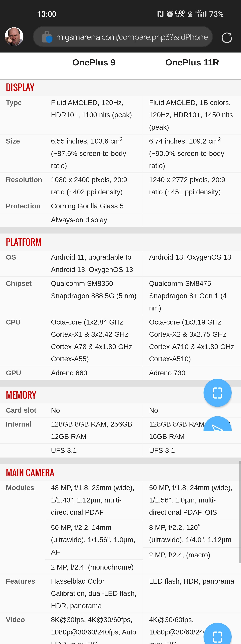
Task: Tap the blue floating button beside MEMORY
Action: pyautogui.click(x=217, y=392)
